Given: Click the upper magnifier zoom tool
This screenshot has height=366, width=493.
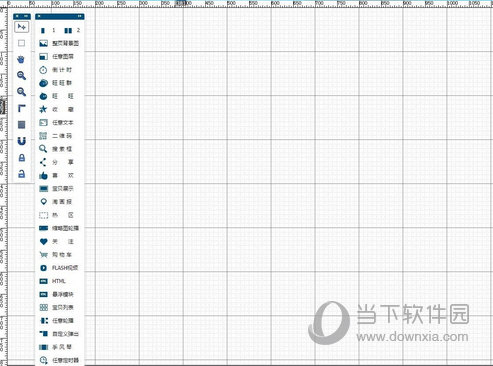Looking at the screenshot, I should [22, 76].
